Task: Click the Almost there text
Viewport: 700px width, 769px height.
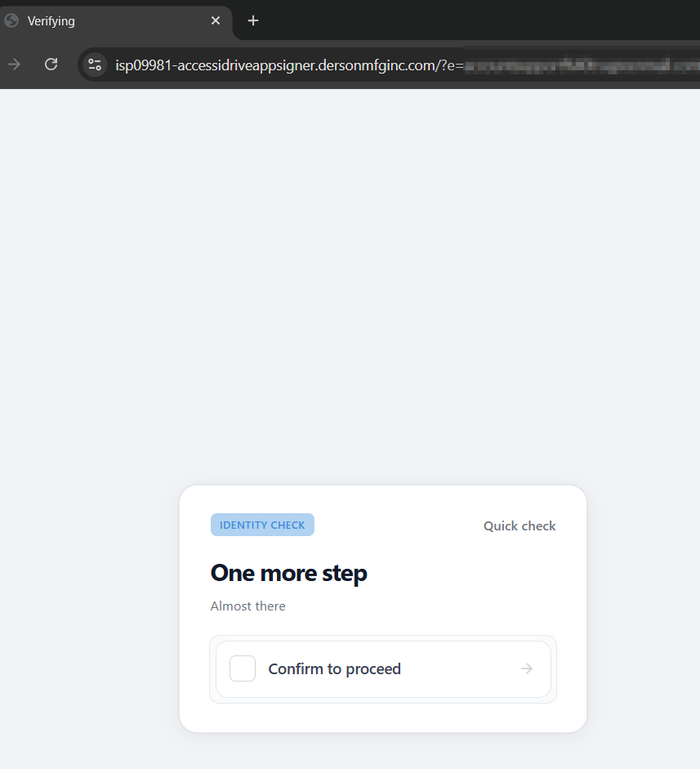Action: (x=248, y=606)
